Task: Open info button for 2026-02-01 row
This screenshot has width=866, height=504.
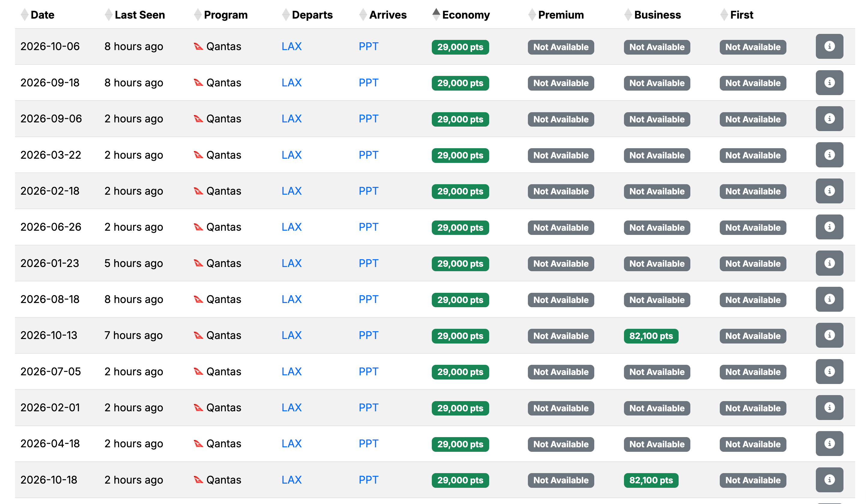Action: pos(829,407)
